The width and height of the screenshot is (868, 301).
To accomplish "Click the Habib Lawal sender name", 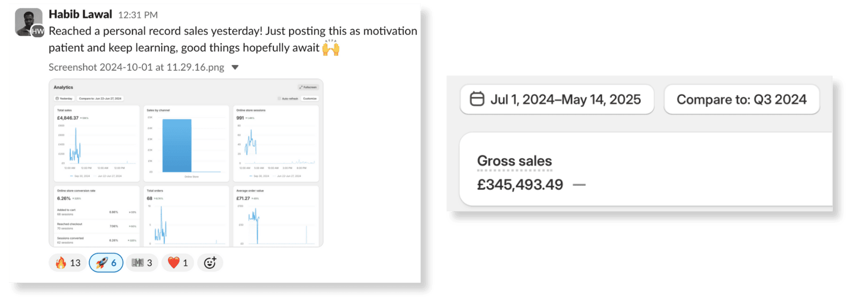I will (80, 14).
